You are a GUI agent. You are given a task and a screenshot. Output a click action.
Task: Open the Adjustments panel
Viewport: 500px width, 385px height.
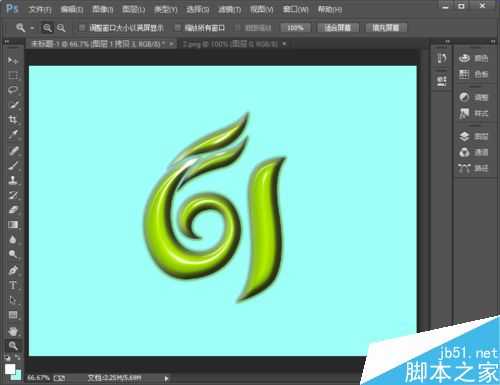[x=473, y=97]
